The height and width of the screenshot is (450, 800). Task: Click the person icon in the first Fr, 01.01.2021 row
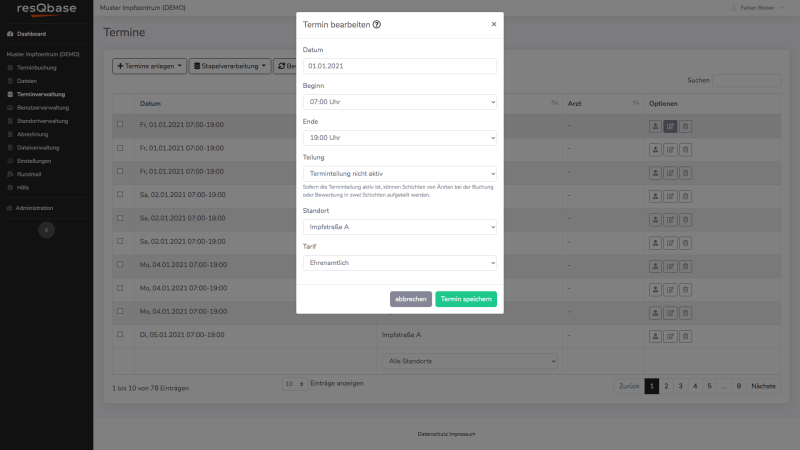pos(655,126)
